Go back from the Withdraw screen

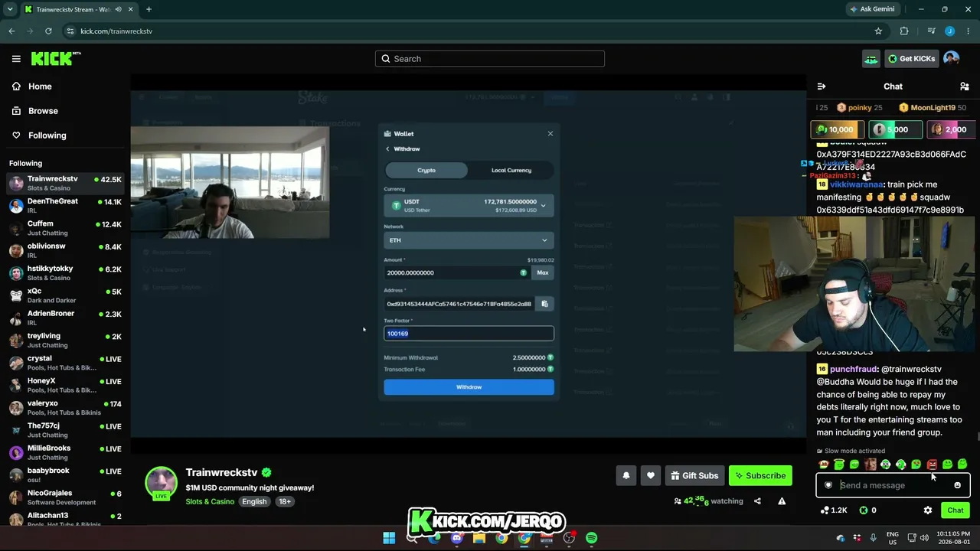(x=387, y=149)
